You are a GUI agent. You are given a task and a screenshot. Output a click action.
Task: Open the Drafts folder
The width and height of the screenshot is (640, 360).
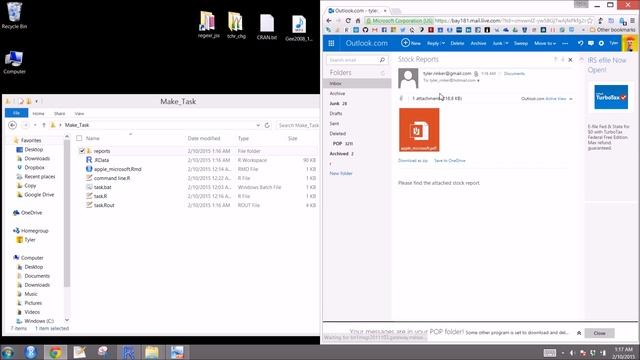(x=336, y=113)
